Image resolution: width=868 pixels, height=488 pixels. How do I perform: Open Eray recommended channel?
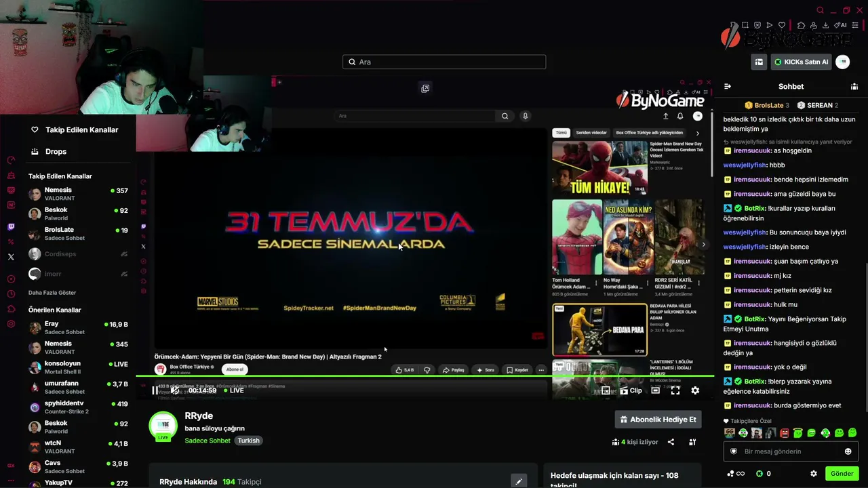point(78,328)
